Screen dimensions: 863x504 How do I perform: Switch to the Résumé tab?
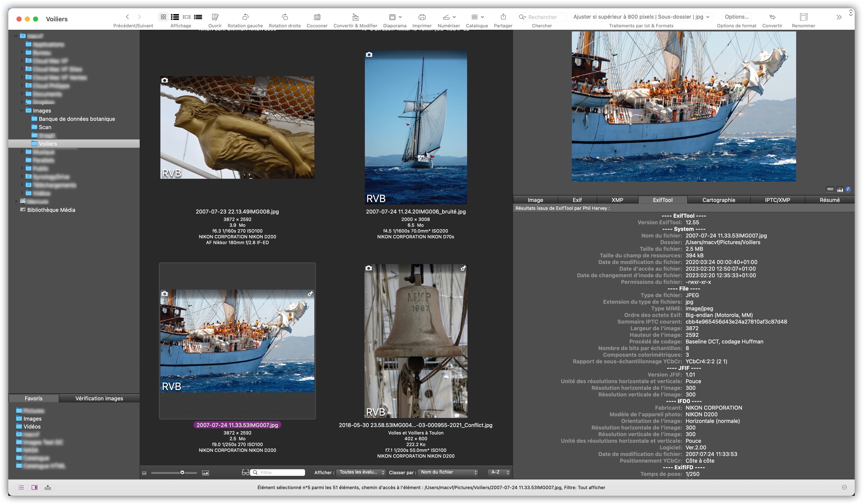click(829, 200)
